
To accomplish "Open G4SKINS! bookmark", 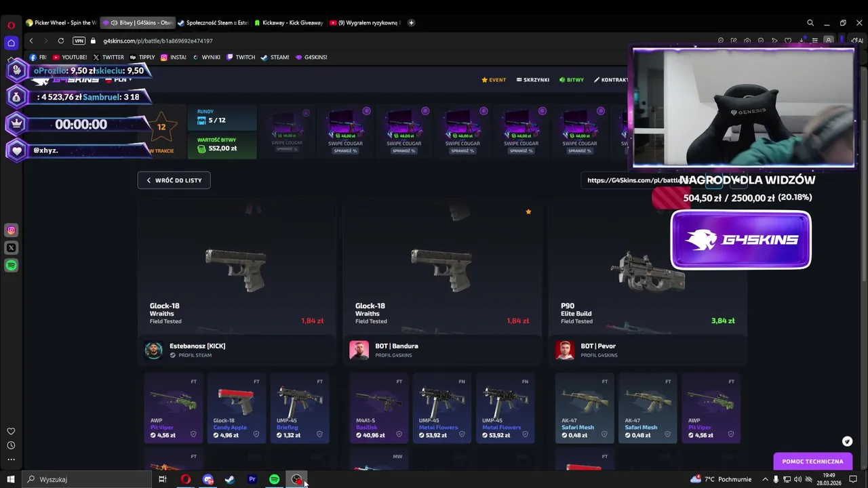I will pyautogui.click(x=311, y=58).
